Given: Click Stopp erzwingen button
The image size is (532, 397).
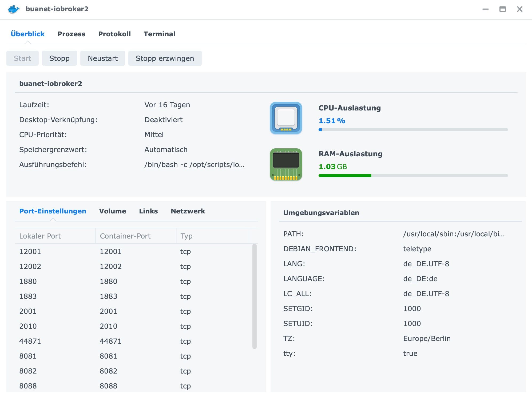Looking at the screenshot, I should 165,58.
